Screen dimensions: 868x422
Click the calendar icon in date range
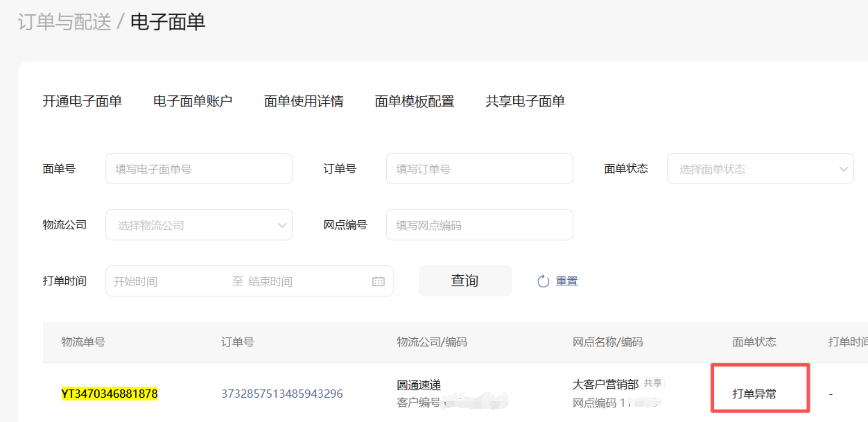378,281
